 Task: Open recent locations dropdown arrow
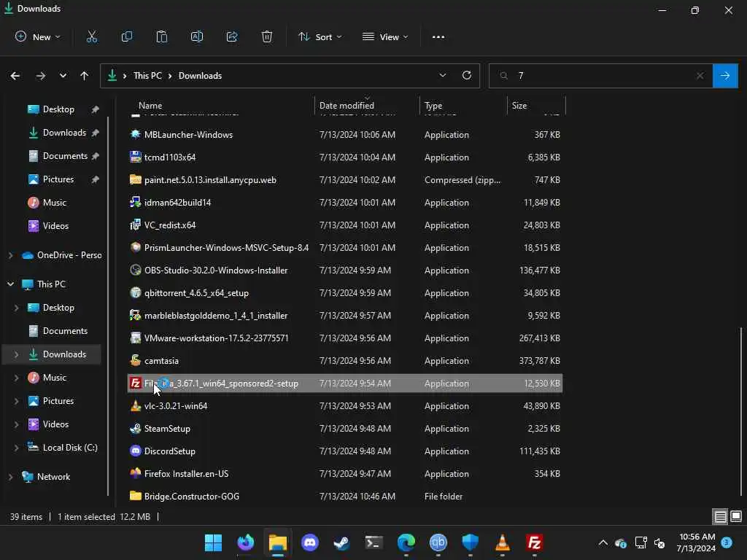click(x=63, y=76)
